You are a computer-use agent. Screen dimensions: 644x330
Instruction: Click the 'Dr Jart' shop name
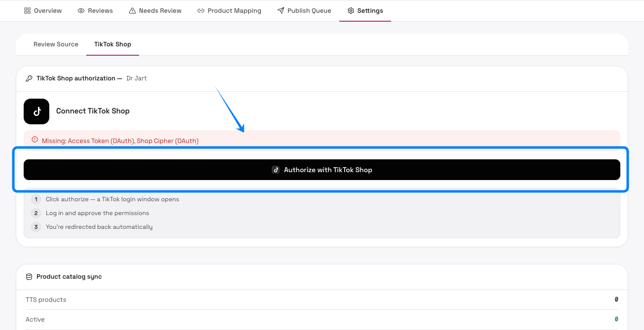click(x=137, y=78)
